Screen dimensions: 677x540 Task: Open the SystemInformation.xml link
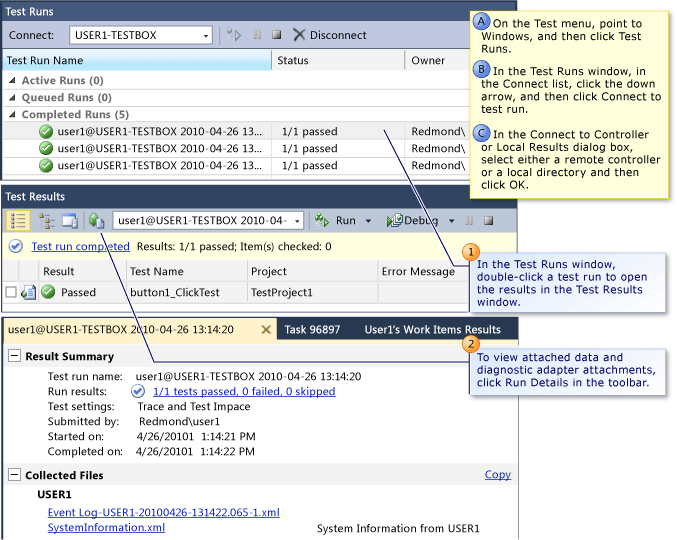[106, 527]
